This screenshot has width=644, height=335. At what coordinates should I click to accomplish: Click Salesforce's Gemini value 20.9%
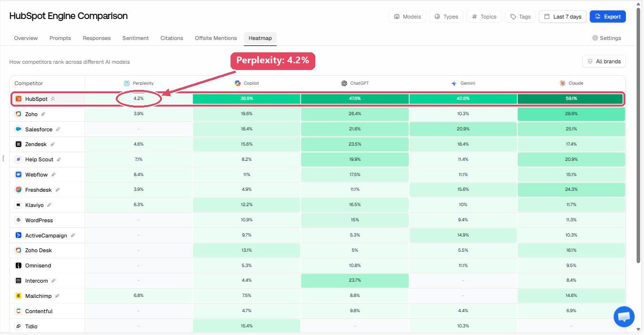click(463, 129)
